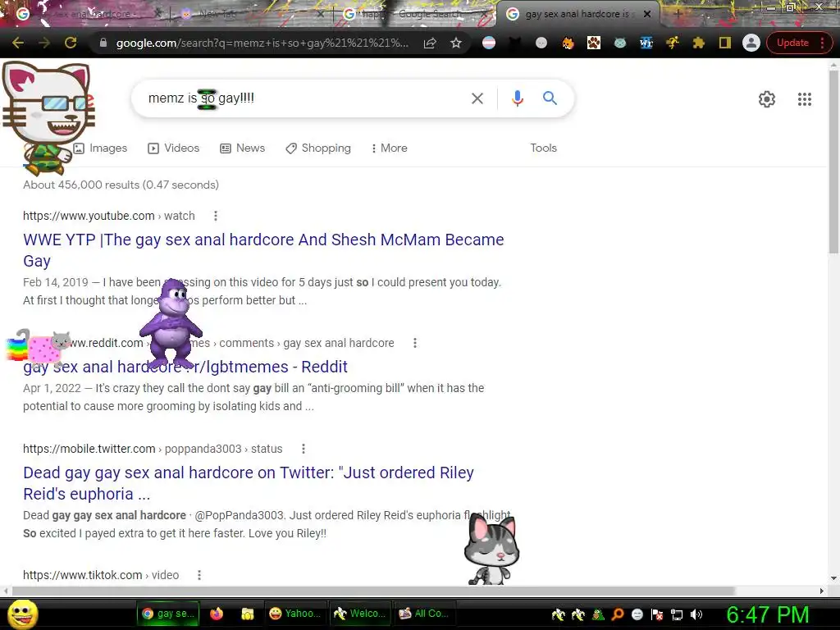
Task: Open Google Settings gear
Action: [x=767, y=99]
